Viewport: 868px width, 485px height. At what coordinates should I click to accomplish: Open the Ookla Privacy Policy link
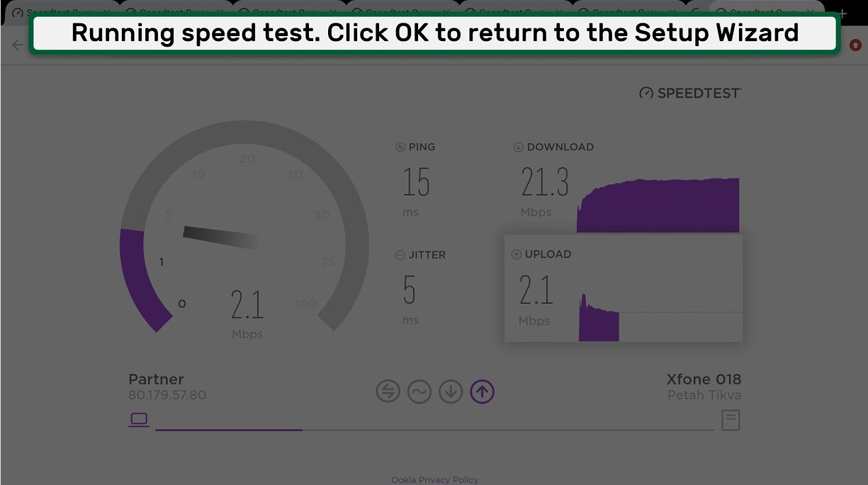point(434,480)
